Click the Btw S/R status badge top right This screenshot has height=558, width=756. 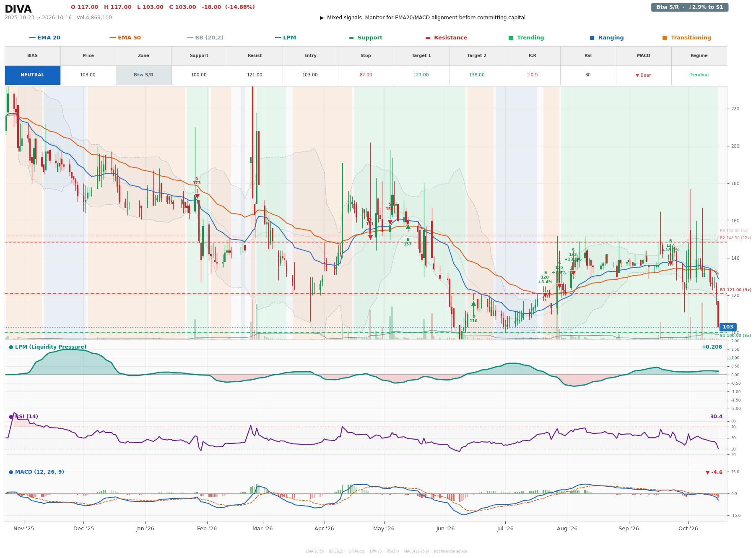tap(689, 7)
